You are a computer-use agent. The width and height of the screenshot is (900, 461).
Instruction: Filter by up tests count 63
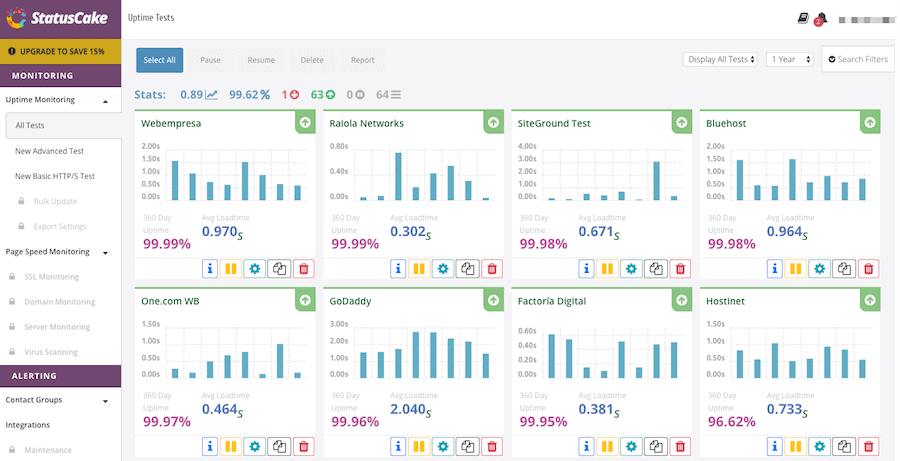click(x=323, y=95)
